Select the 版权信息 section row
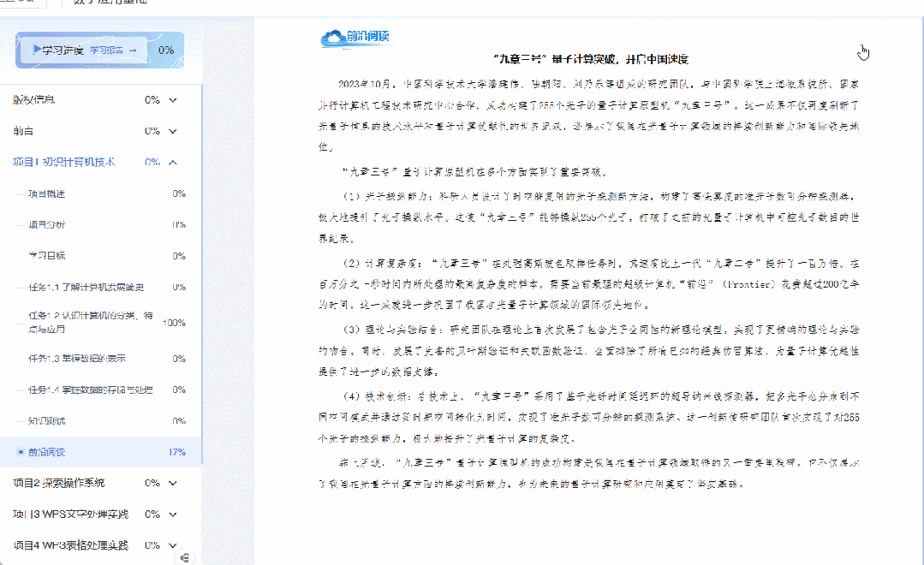 [101, 100]
